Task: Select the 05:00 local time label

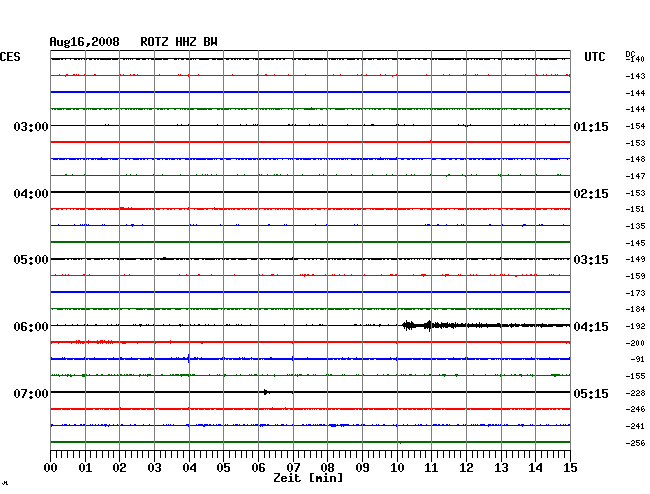Action: click(31, 260)
